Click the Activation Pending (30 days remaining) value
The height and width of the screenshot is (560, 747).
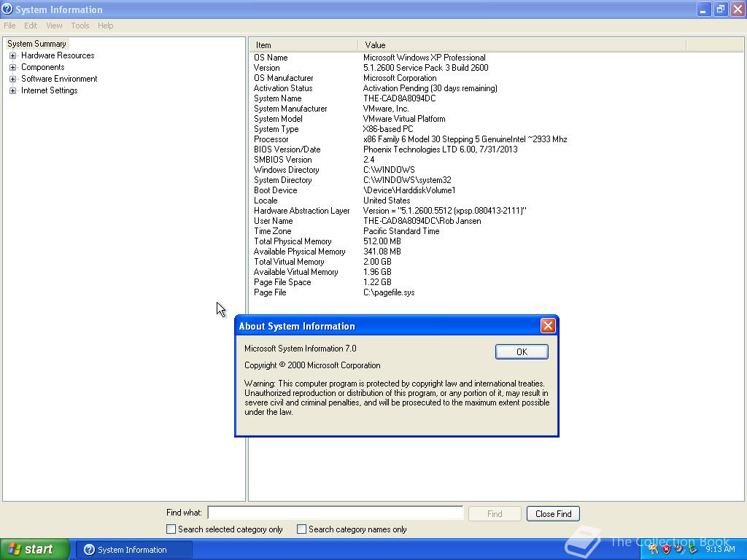click(x=430, y=88)
